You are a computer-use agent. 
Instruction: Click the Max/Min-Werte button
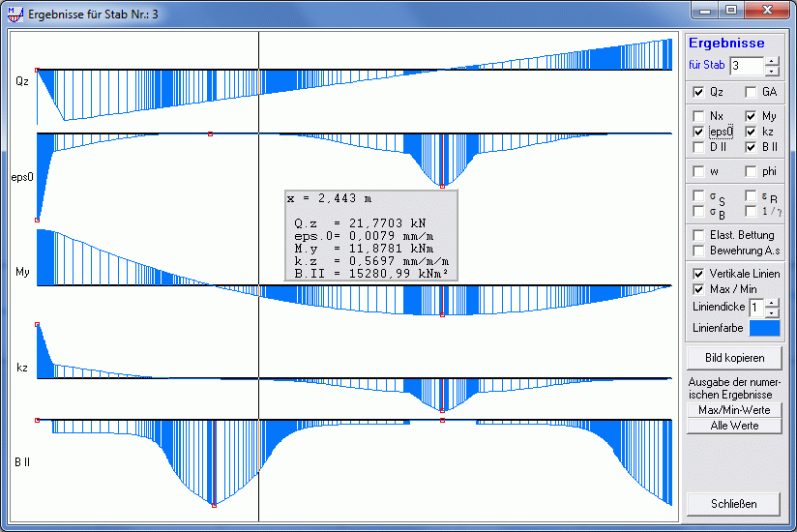(734, 410)
